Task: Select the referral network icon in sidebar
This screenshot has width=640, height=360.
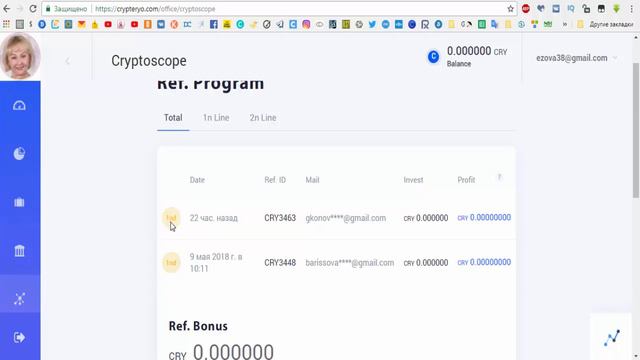Action: coord(19,299)
